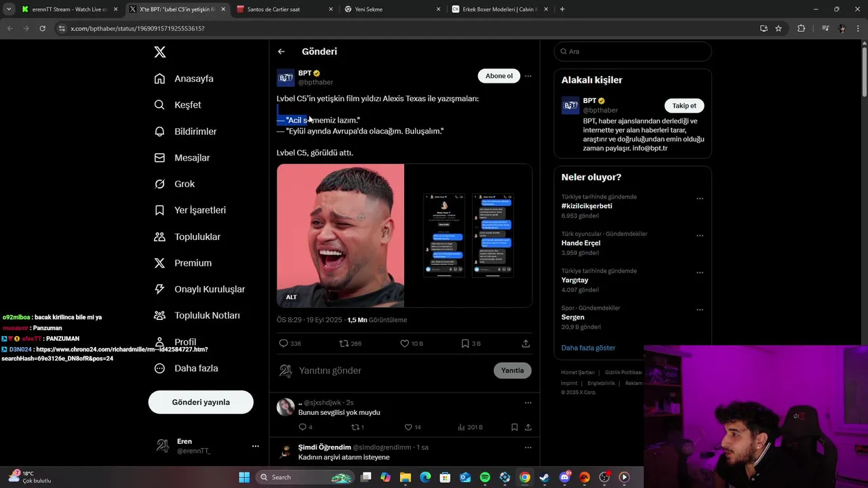Image resolution: width=868 pixels, height=488 pixels.
Task: Open Premium in the sidebar
Action: [182, 263]
